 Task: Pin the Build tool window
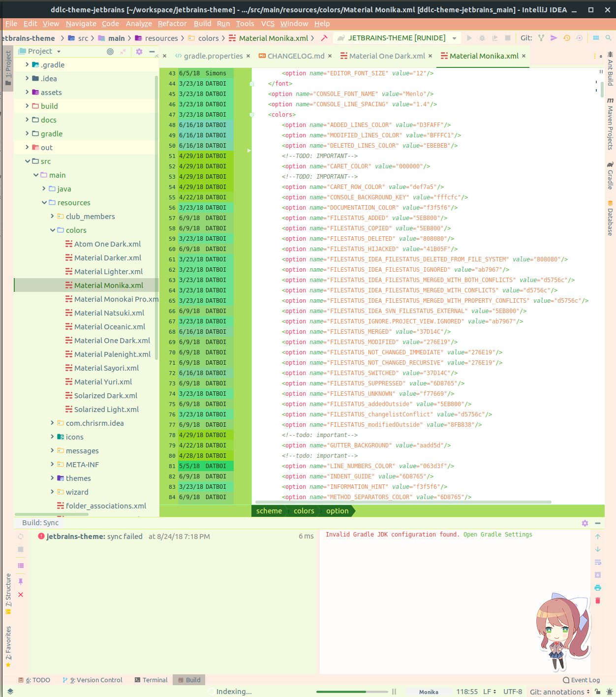coord(20,581)
